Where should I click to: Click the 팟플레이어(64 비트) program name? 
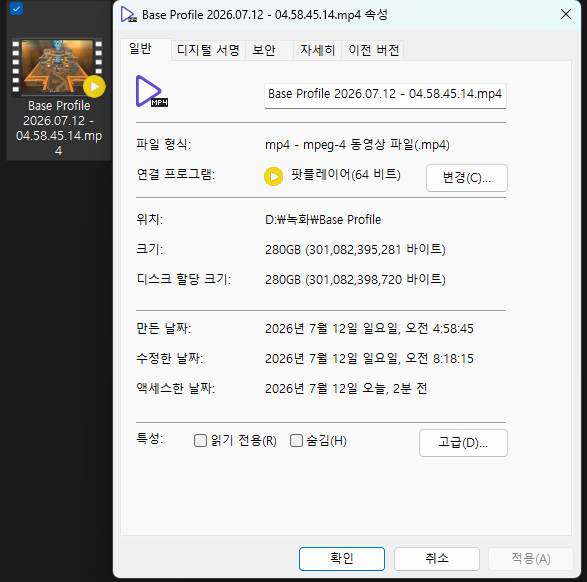(x=346, y=175)
